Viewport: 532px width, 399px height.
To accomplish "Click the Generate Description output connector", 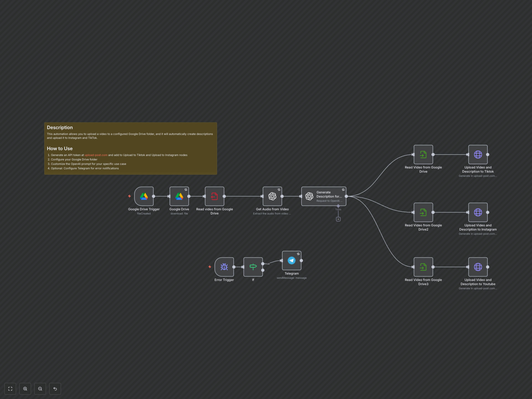I will (346, 196).
